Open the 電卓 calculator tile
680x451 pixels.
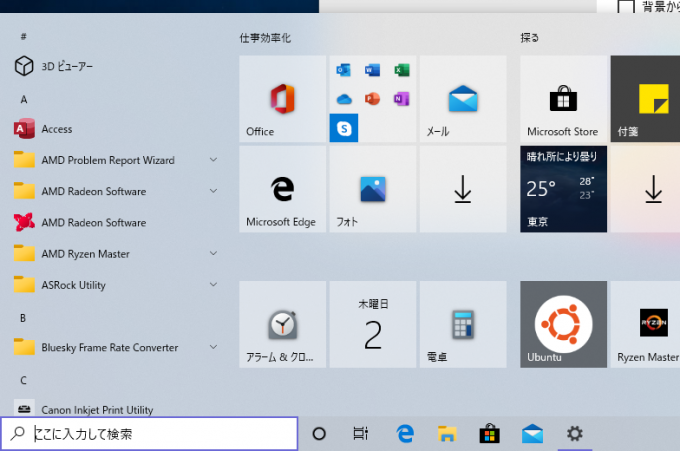pos(463,324)
